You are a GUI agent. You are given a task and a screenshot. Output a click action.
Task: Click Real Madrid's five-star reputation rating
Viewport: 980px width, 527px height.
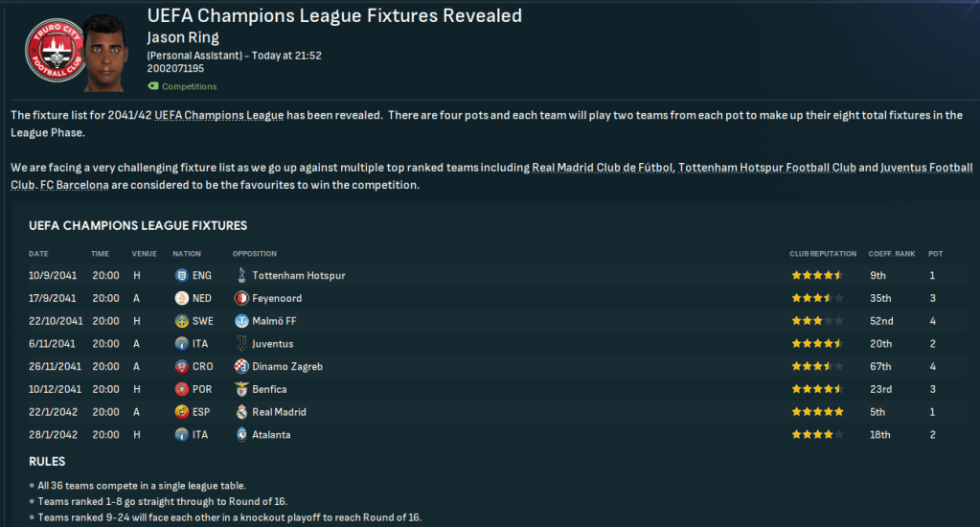point(816,412)
